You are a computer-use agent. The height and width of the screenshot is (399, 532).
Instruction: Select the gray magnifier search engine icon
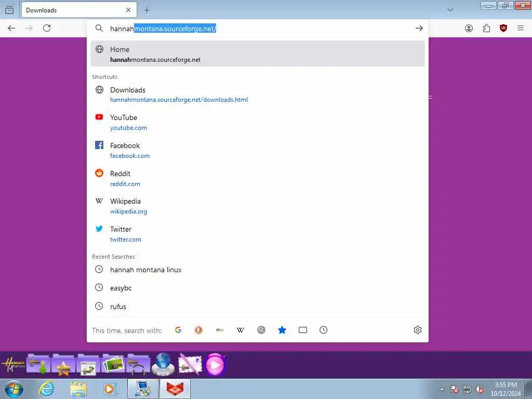pyautogui.click(x=261, y=330)
